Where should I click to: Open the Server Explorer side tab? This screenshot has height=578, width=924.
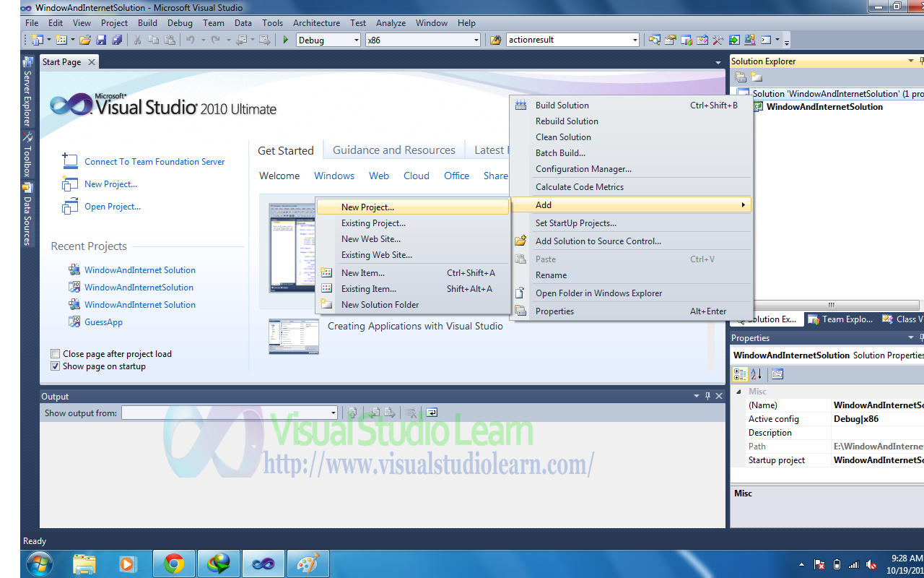27,92
